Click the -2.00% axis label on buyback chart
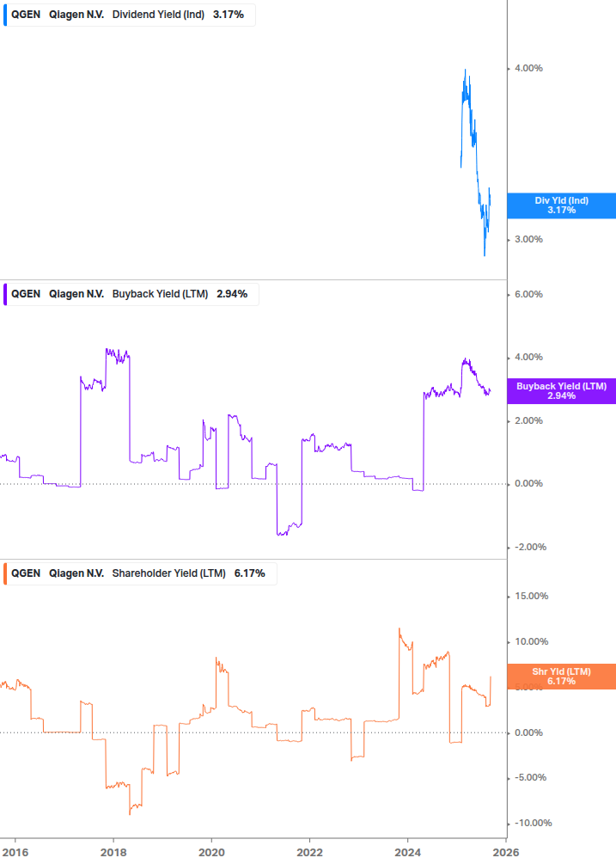 coord(530,547)
